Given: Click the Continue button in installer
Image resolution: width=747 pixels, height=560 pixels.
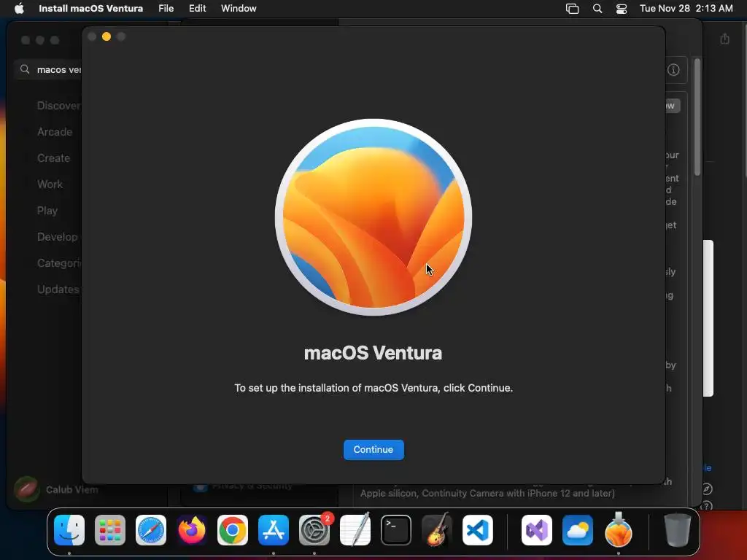Looking at the screenshot, I should tap(373, 449).
